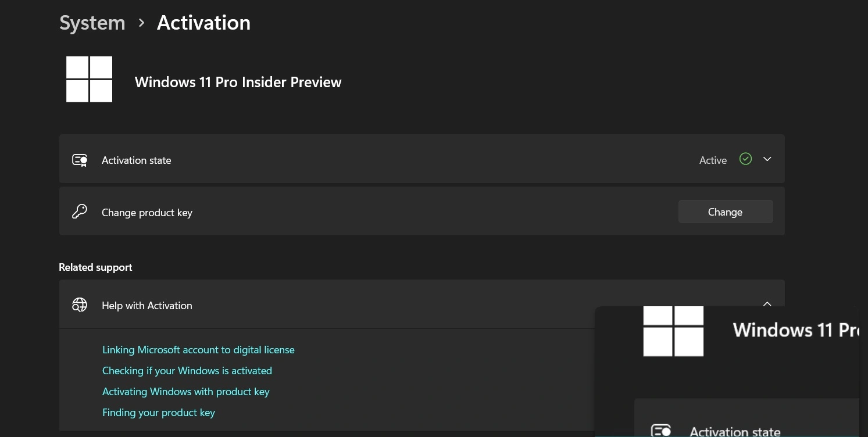Click the Change product key row label
The image size is (868, 437).
(x=147, y=213)
